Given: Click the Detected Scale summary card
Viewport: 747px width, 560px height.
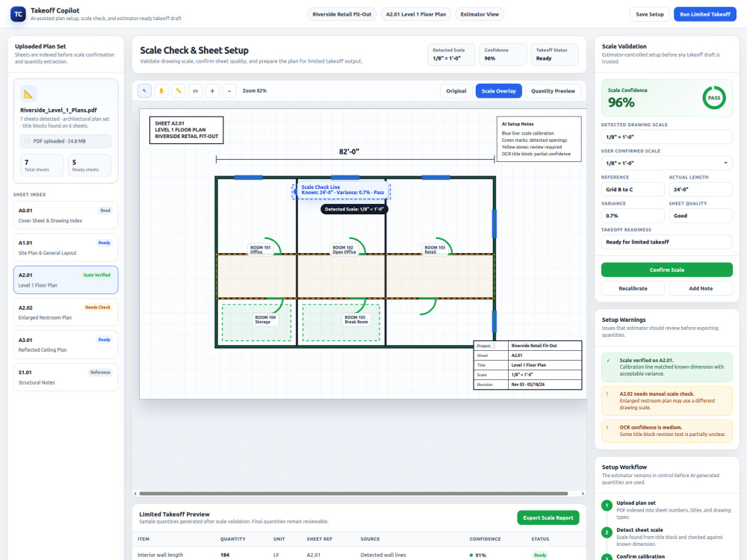Looking at the screenshot, I should coord(451,55).
